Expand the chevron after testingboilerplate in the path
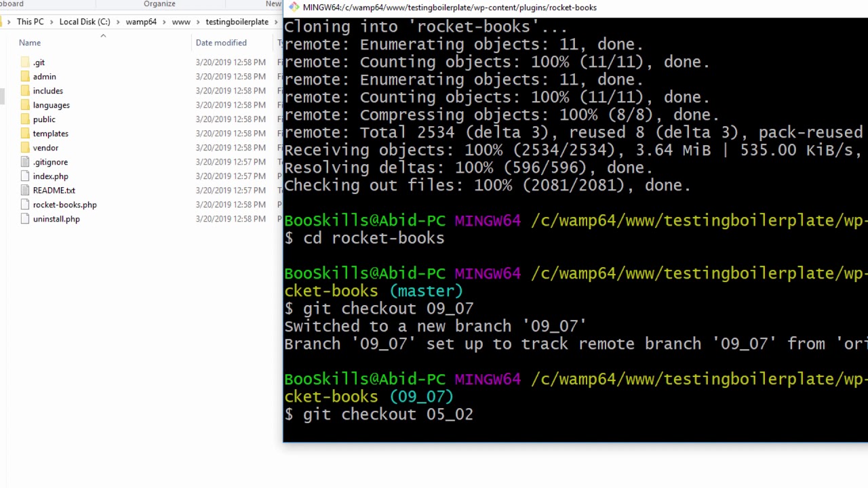The image size is (868, 488). (275, 22)
